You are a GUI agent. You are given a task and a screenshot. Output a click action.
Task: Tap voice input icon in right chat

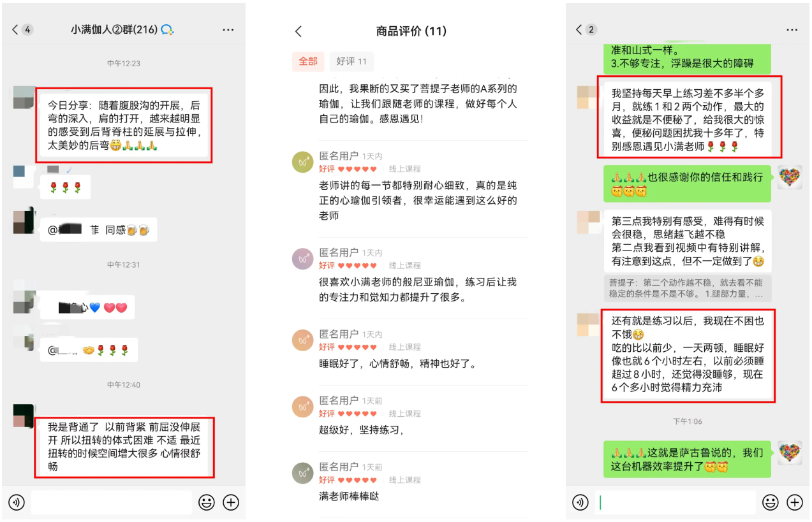(x=580, y=502)
